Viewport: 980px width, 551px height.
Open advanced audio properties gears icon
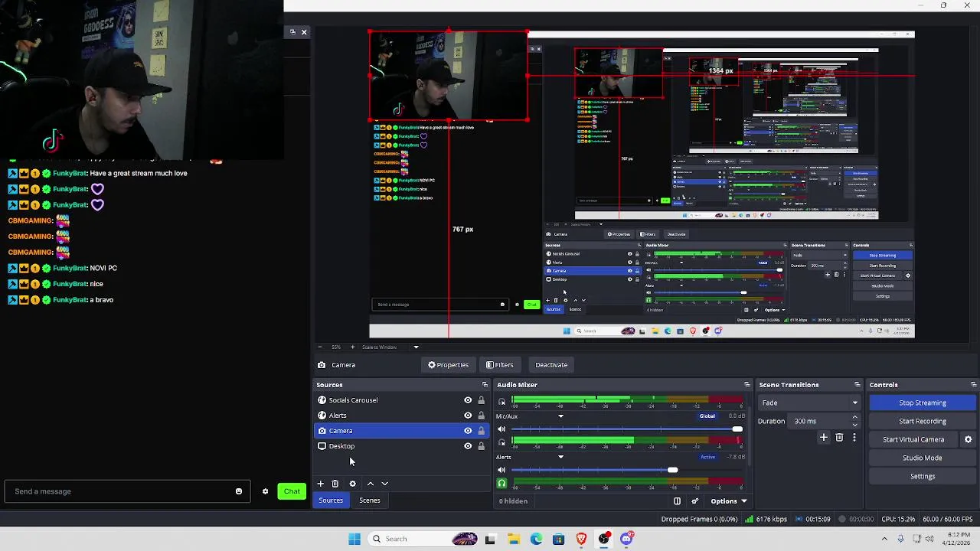695,501
